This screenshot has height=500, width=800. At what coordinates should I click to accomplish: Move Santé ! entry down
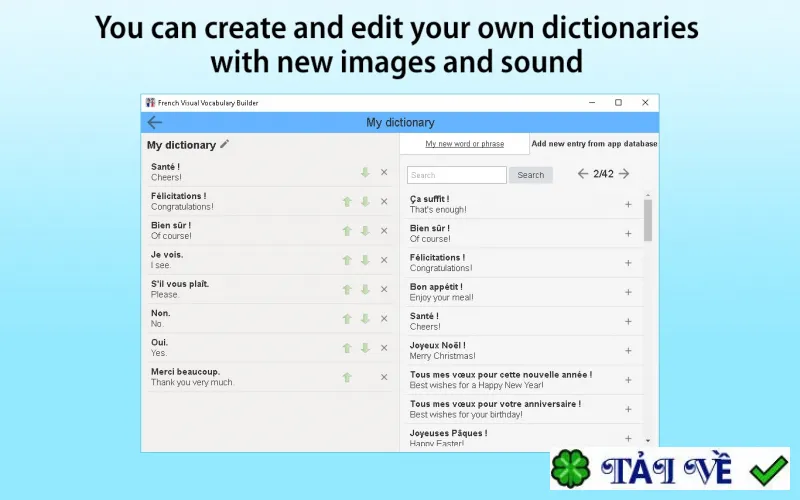(365, 172)
